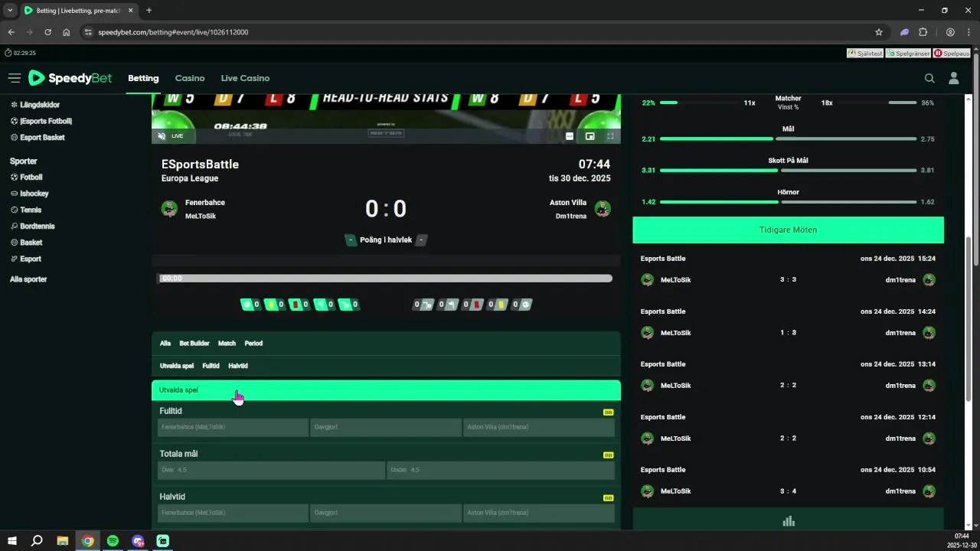Click the 3 : 4 previous match result
Screen dimensions: 980x551
coord(788,491)
